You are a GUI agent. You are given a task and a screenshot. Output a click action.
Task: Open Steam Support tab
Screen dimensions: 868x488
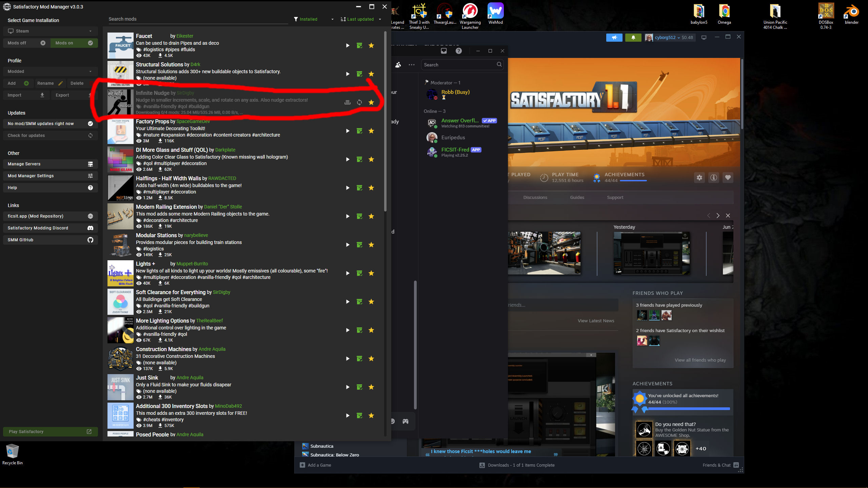click(x=615, y=198)
